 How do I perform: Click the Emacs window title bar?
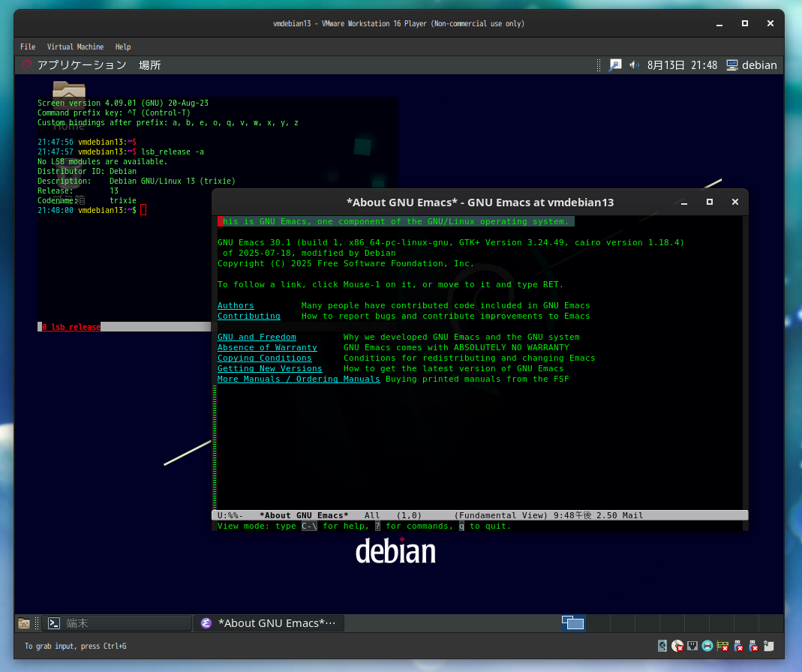[479, 202]
